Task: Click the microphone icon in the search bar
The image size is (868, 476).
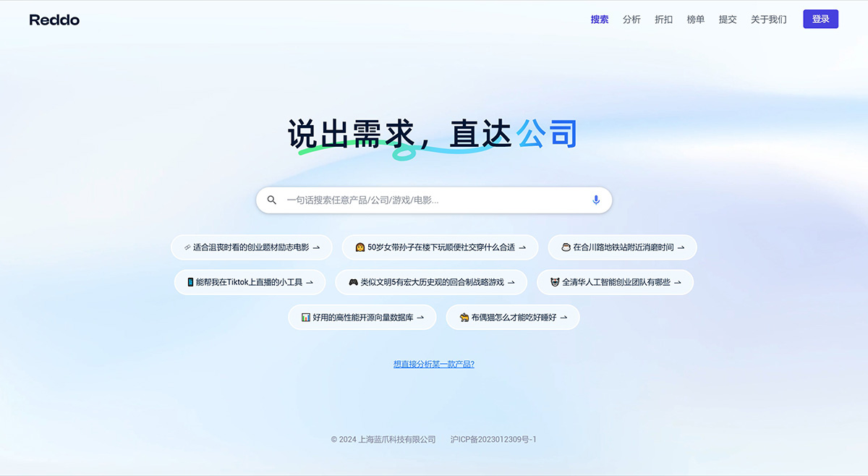Action: [595, 200]
